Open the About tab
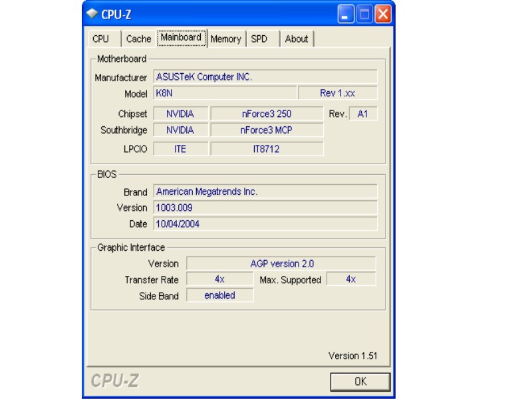532x399 pixels. point(297,39)
